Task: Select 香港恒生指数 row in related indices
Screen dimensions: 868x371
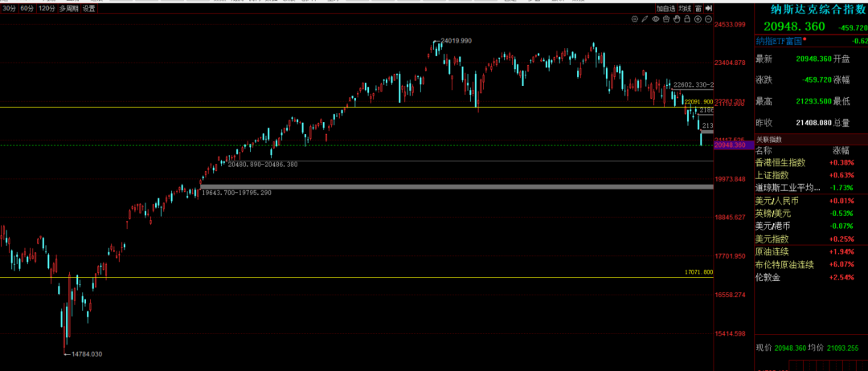Action: 812,162
